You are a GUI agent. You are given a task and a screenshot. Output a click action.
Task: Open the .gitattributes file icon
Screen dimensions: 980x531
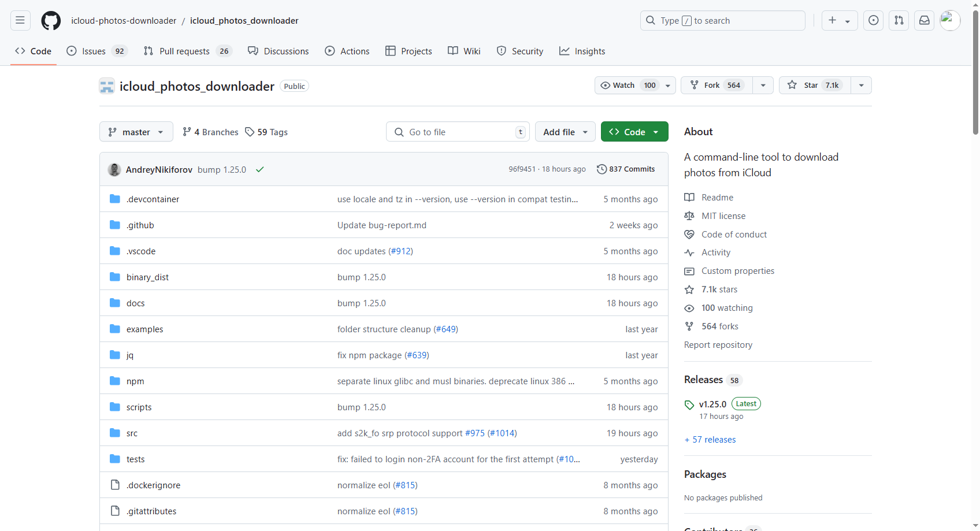coord(115,511)
